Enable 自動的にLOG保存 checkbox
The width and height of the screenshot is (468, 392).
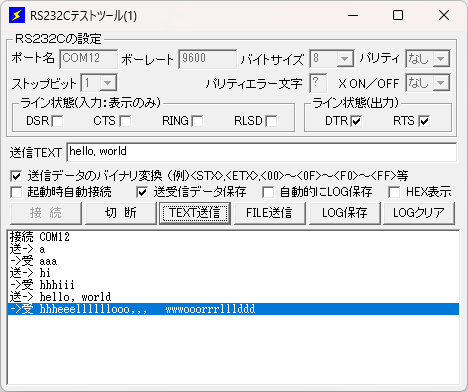tap(268, 192)
